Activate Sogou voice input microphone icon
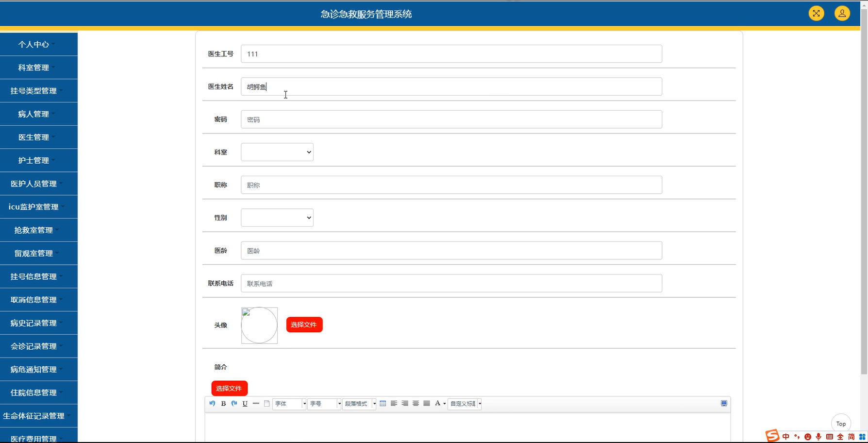 pos(819,436)
